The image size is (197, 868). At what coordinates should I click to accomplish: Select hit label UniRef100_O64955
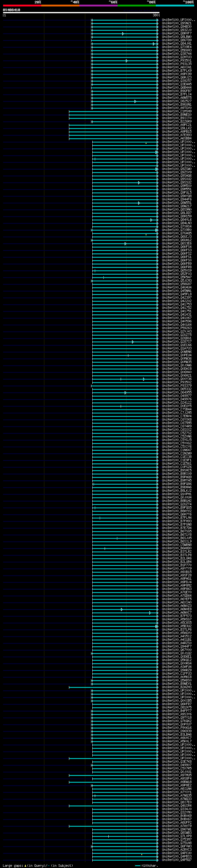click(177, 393)
